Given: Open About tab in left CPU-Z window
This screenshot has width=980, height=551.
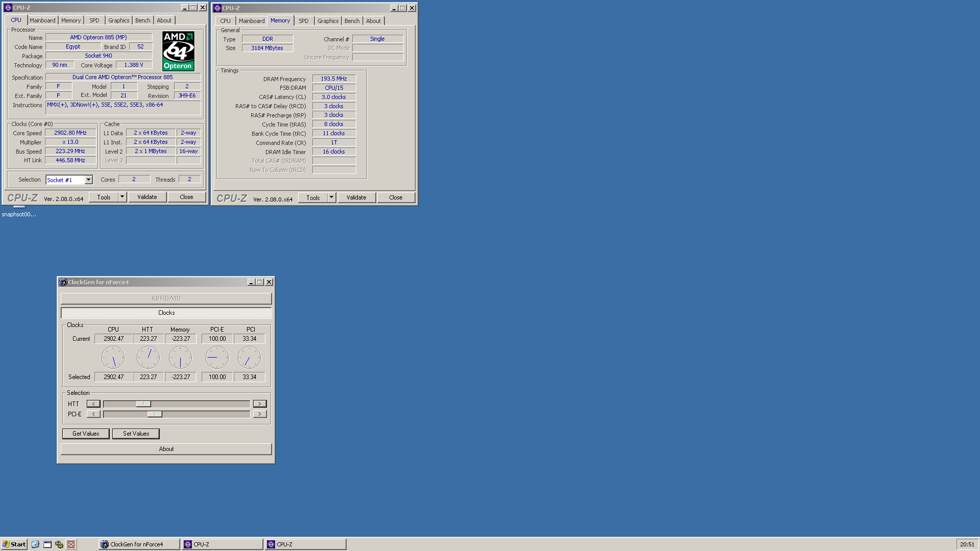Looking at the screenshot, I should coord(164,20).
